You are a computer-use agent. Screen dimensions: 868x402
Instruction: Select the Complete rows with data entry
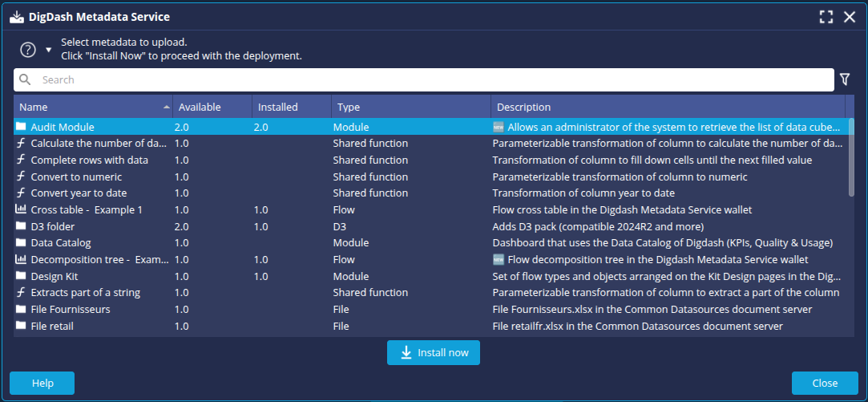pyautogui.click(x=90, y=160)
